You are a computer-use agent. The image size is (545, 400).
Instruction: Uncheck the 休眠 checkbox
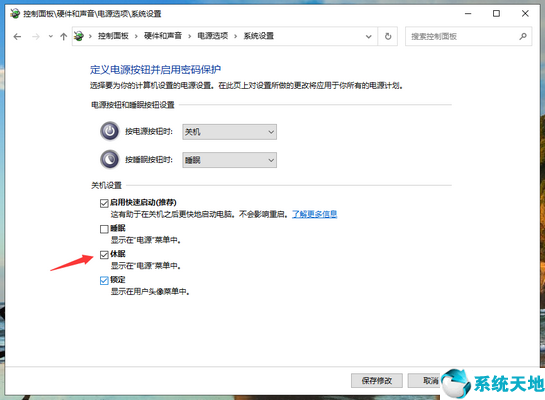(104, 255)
